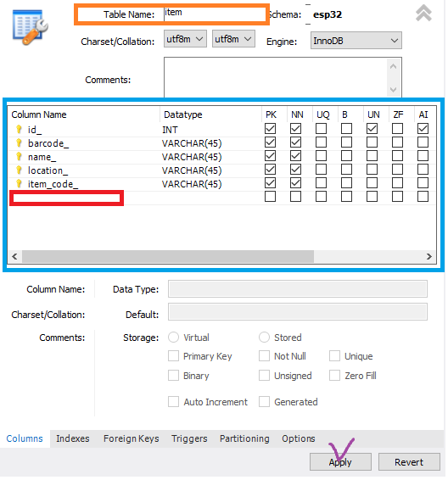Open the Triggers tab

(189, 439)
